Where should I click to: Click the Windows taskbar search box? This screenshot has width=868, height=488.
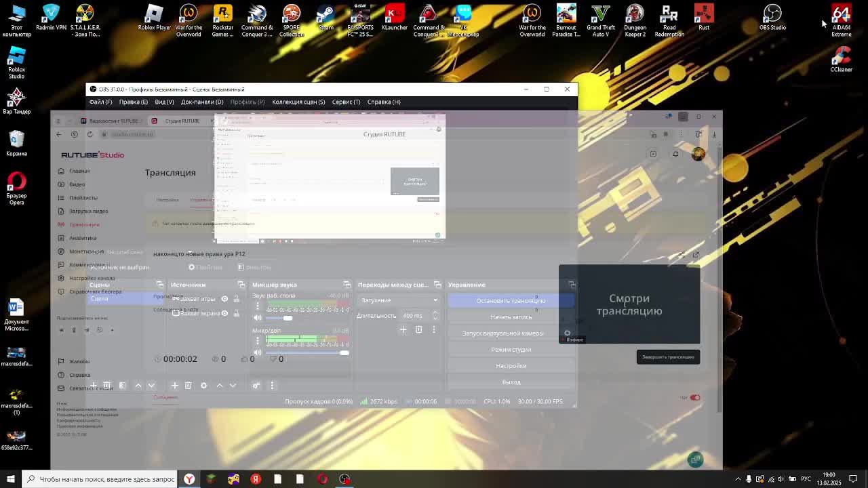(x=100, y=479)
